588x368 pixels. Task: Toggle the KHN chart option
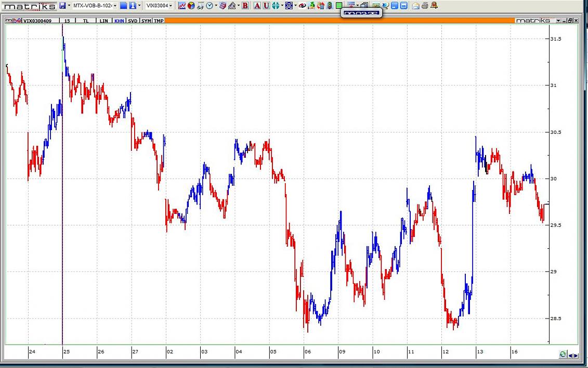(119, 21)
